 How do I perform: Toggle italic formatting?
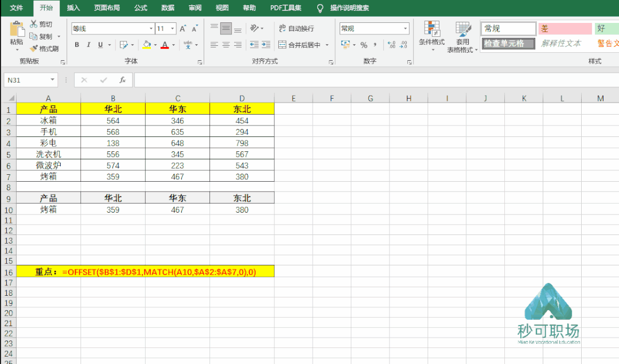[88, 44]
